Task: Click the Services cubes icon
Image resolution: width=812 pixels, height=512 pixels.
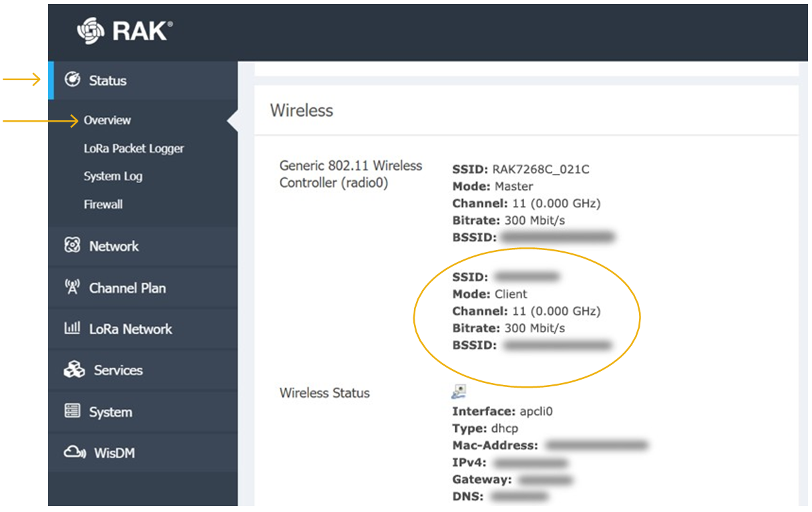Action: coord(74,370)
